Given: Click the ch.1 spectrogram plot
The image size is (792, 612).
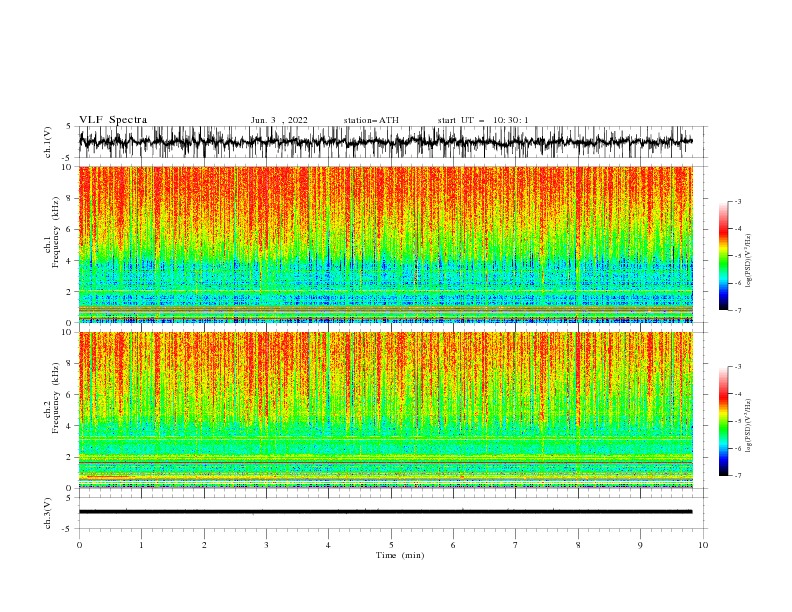Looking at the screenshot, I should pyautogui.click(x=386, y=244).
